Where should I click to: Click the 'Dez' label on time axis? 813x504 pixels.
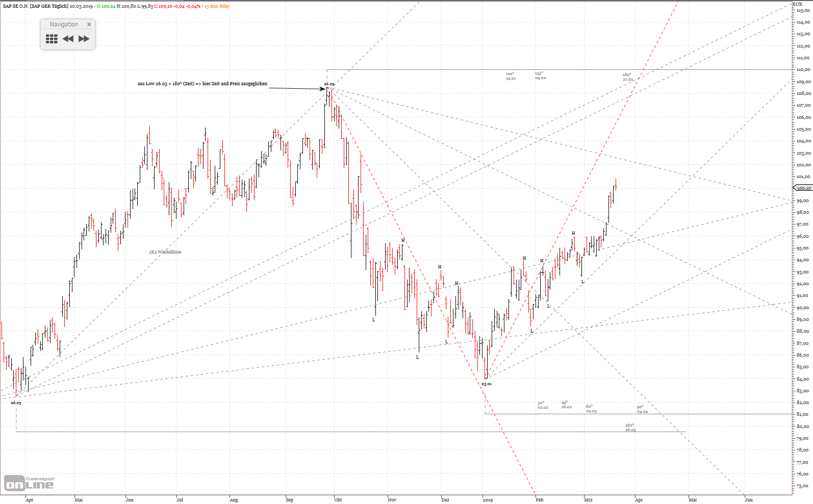pyautogui.click(x=445, y=500)
